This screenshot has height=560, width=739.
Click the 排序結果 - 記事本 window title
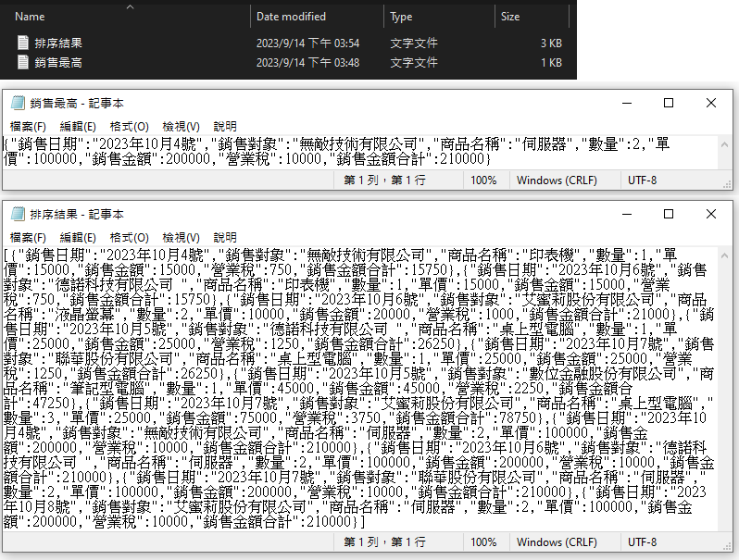coord(77,215)
